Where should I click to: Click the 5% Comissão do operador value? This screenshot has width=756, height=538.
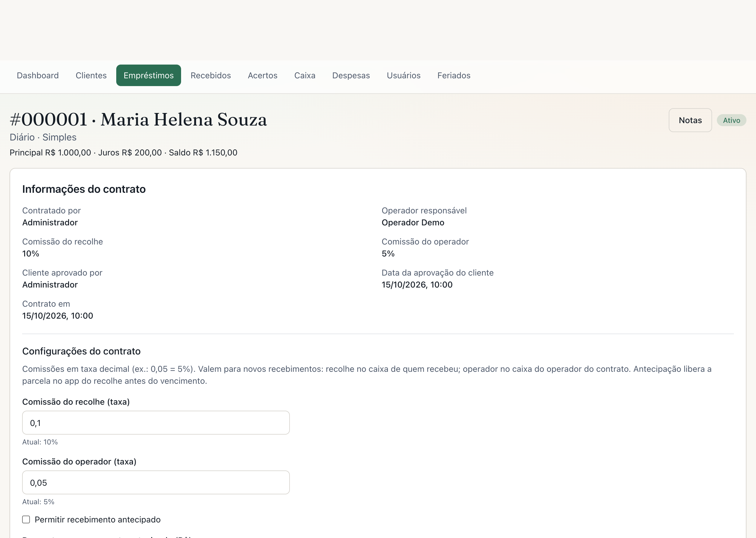click(388, 253)
